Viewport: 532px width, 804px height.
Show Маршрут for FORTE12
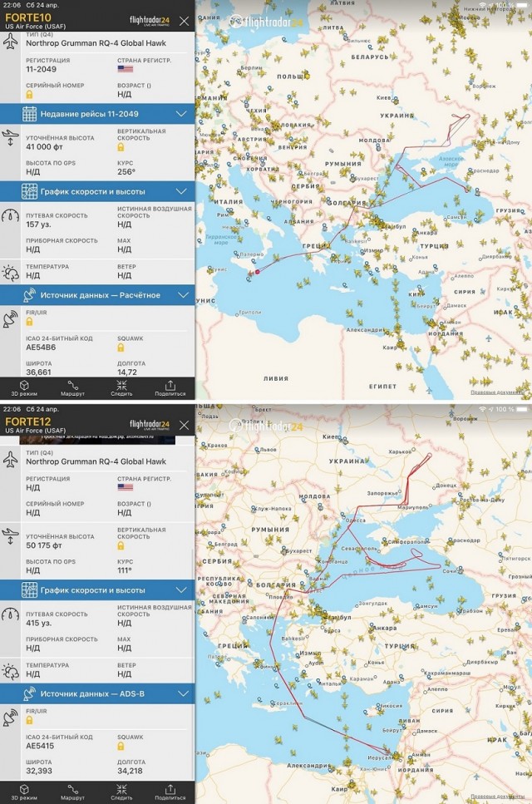(73, 792)
